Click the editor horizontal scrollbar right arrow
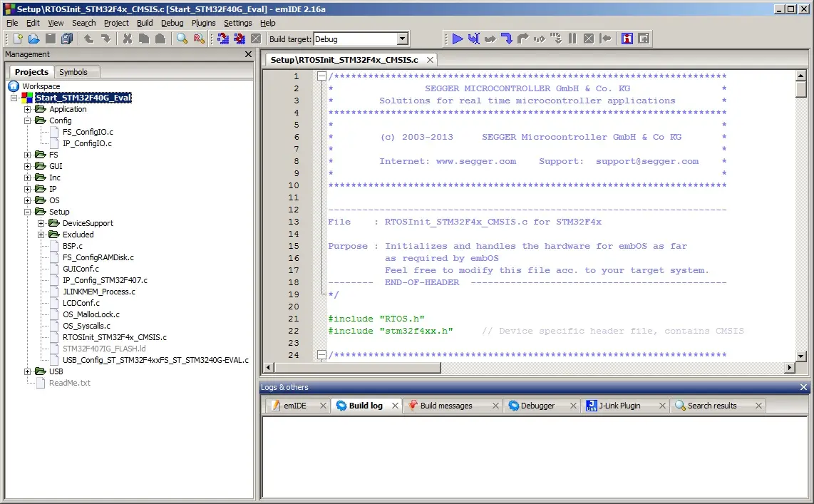 [790, 368]
